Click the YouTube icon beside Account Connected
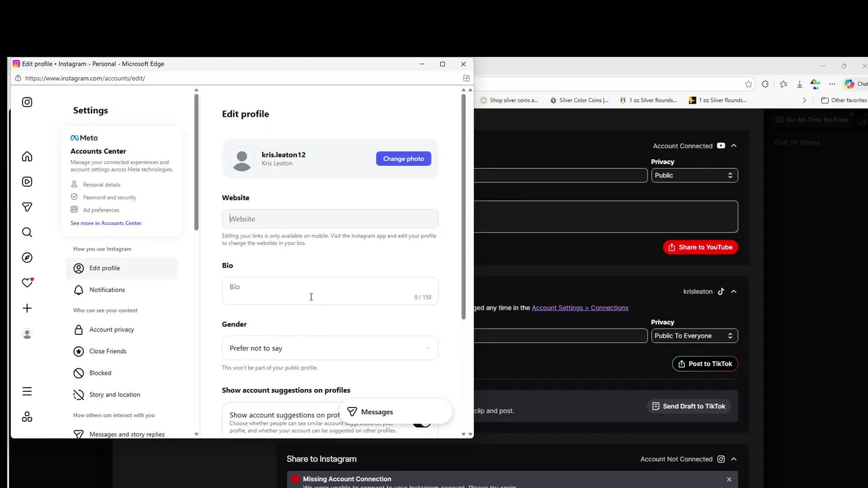 click(721, 146)
